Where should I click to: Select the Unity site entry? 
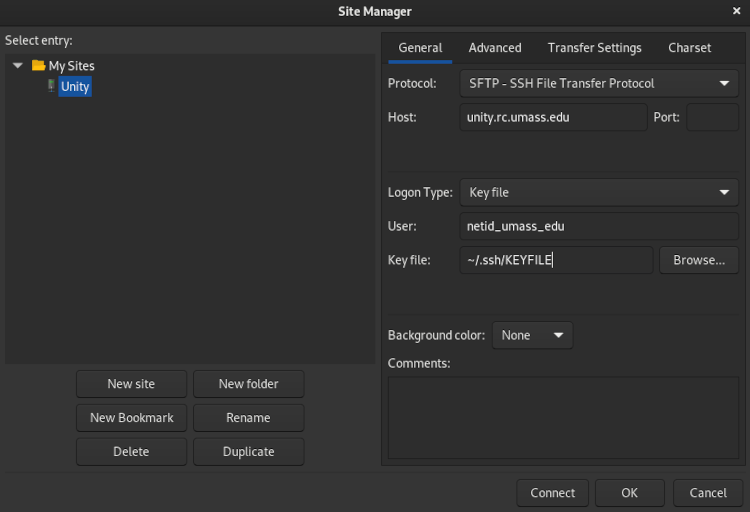point(75,87)
